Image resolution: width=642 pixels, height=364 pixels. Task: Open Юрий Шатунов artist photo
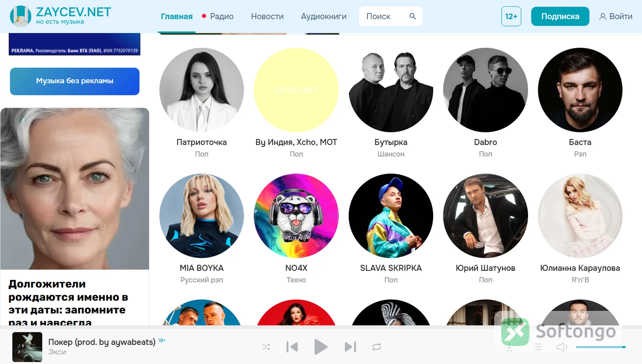coord(486,216)
